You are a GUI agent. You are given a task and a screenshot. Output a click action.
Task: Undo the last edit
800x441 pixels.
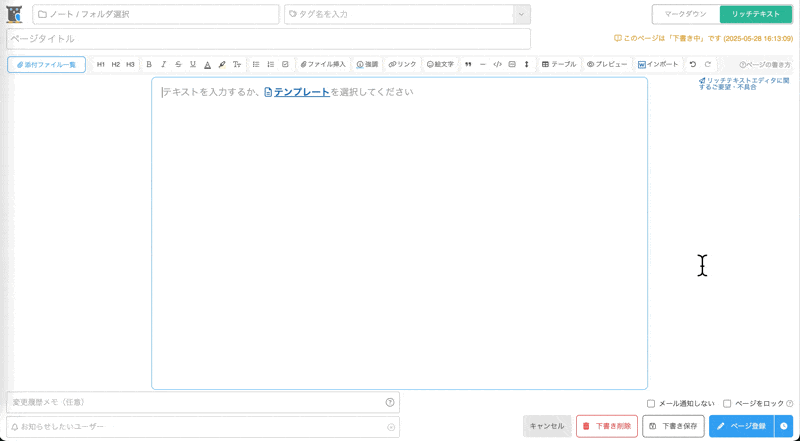pos(693,64)
